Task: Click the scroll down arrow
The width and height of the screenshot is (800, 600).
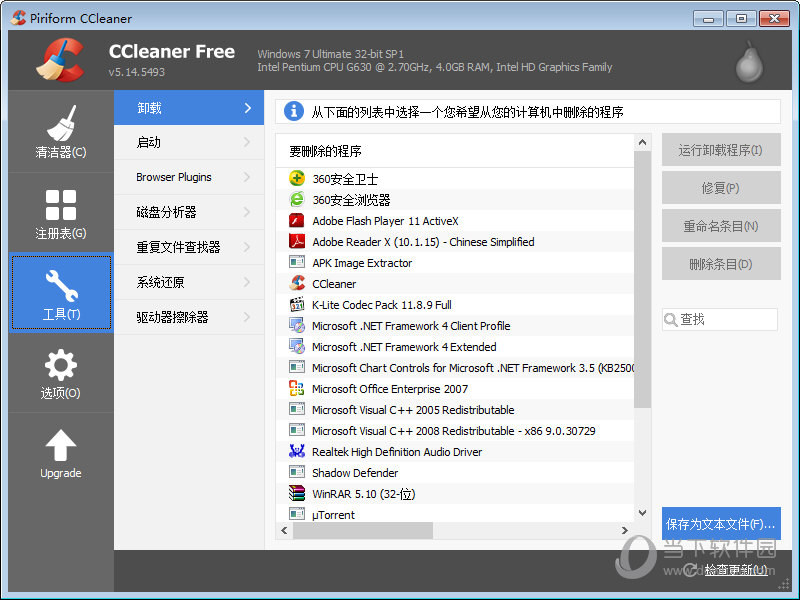Action: click(642, 513)
